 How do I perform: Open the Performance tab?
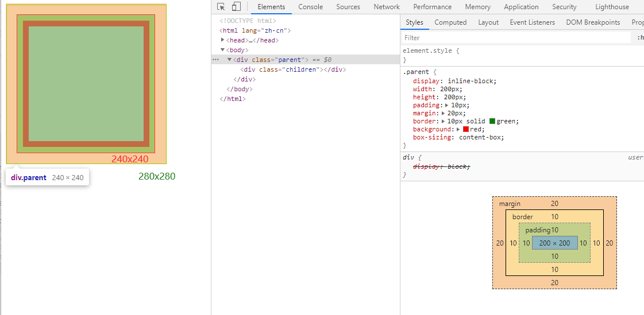[x=433, y=7]
